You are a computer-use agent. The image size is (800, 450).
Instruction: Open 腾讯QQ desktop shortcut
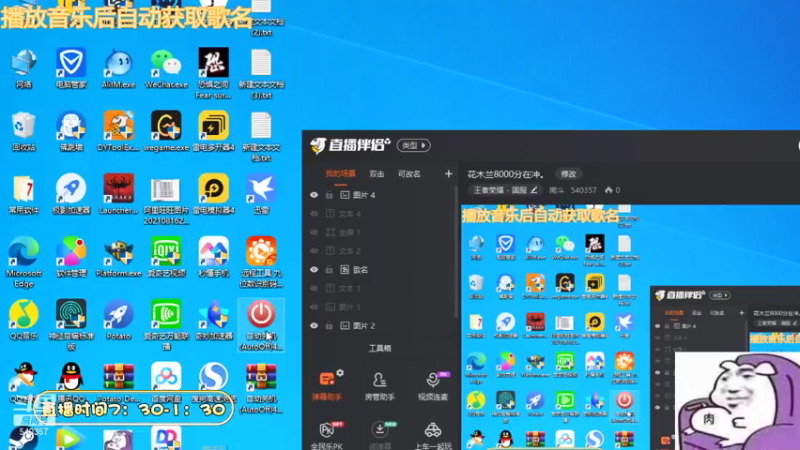[71, 382]
